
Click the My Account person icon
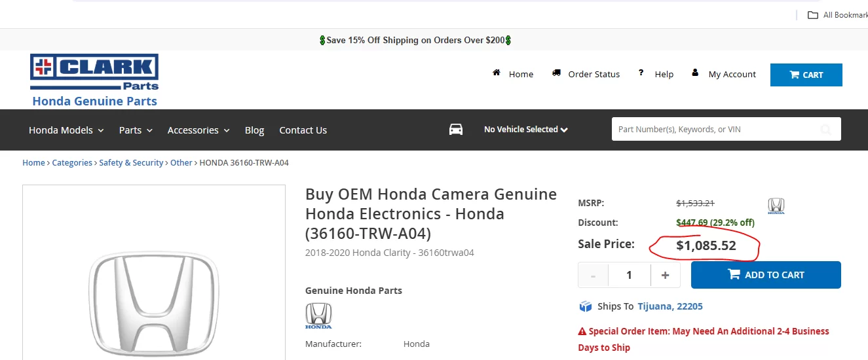tap(695, 73)
